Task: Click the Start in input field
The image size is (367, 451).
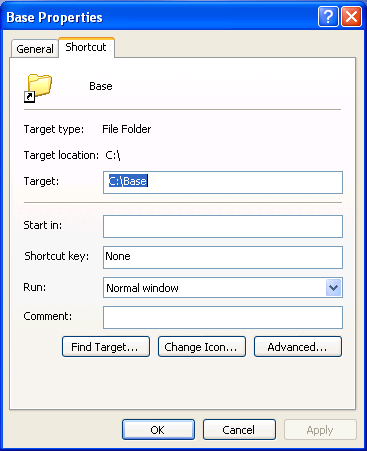Action: (223, 226)
